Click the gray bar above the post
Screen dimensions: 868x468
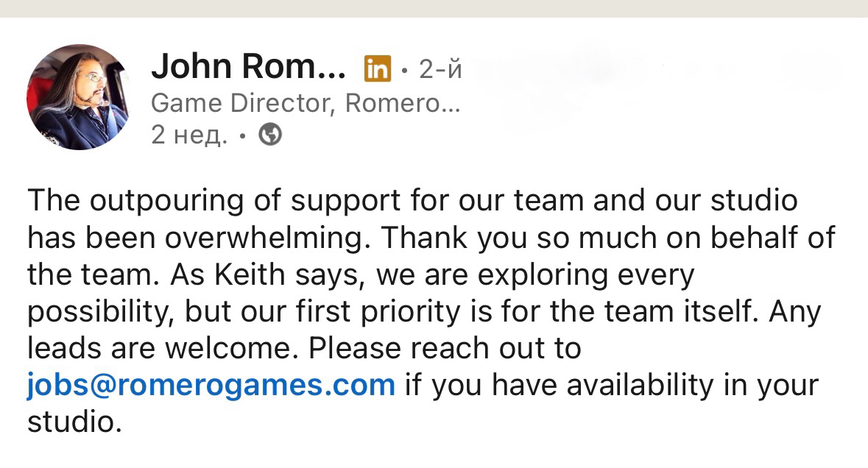(434, 8)
